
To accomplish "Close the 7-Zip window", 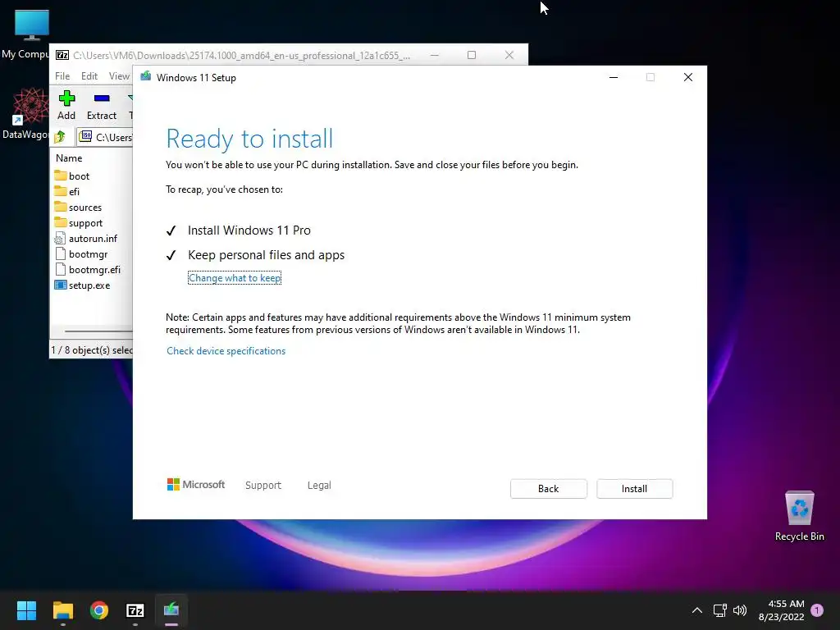I will pos(509,55).
